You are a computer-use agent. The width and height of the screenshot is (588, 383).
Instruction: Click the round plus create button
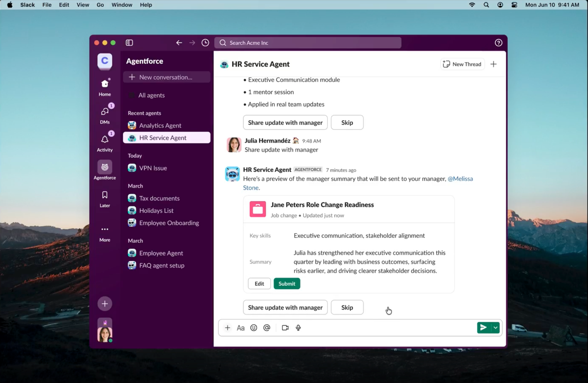click(105, 304)
